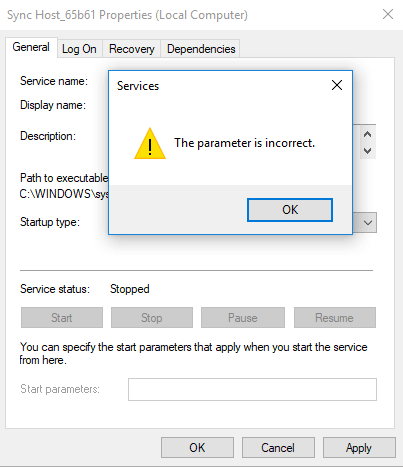The height and width of the screenshot is (467, 403).
Task: Switch to the Recovery tab
Action: 132,49
